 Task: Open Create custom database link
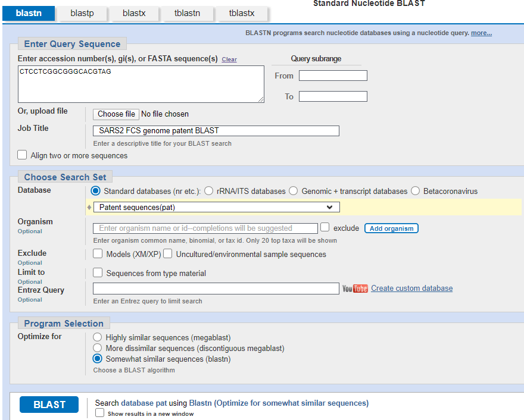(x=411, y=288)
